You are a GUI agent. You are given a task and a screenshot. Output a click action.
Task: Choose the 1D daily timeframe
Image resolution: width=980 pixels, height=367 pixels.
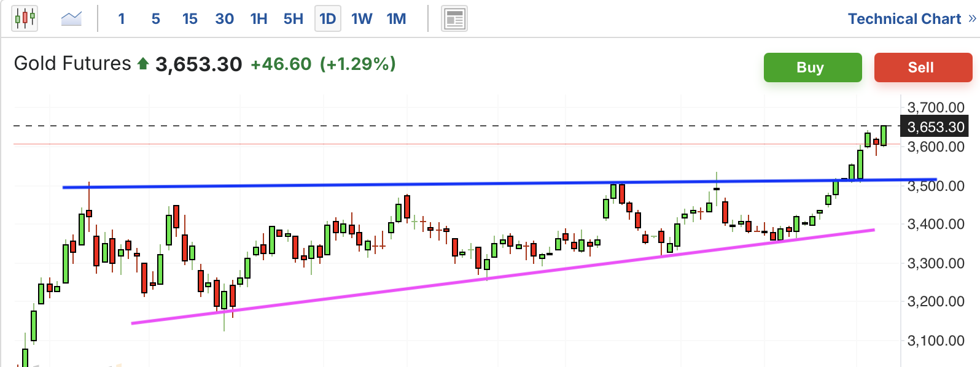(x=328, y=19)
